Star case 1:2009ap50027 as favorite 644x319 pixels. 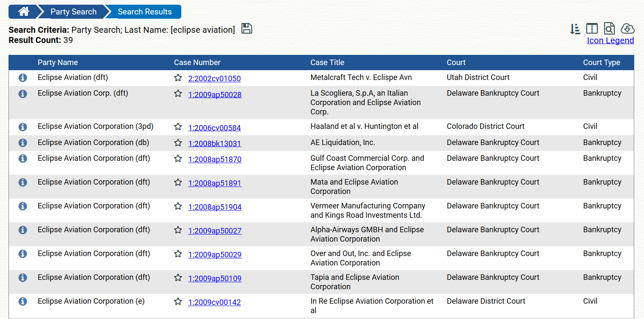(x=178, y=230)
